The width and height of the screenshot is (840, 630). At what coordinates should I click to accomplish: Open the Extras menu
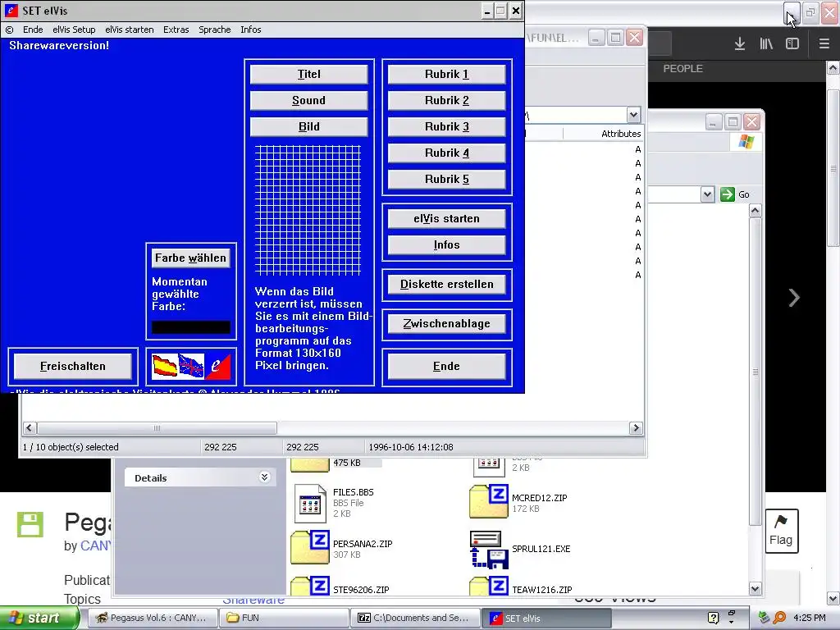(176, 30)
